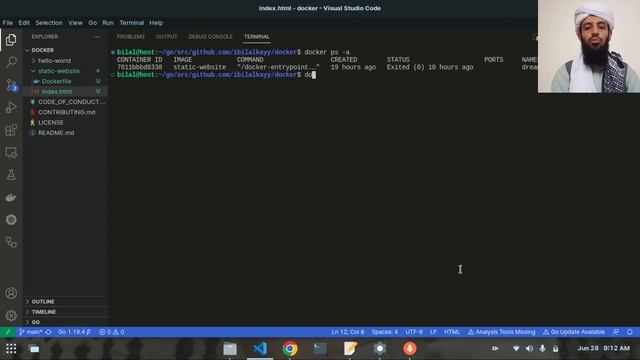Image resolution: width=640 pixels, height=360 pixels.
Task: Open the Run menu
Action: click(x=108, y=23)
